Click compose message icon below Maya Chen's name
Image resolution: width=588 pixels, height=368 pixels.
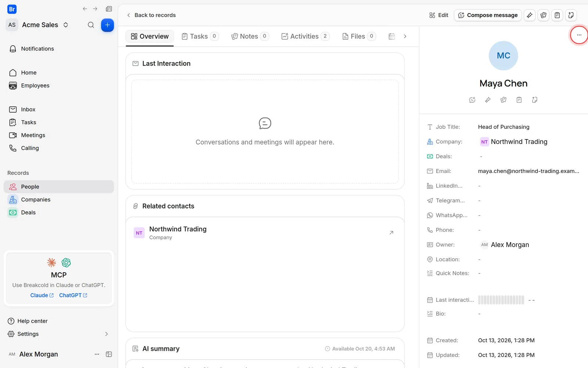472,100
